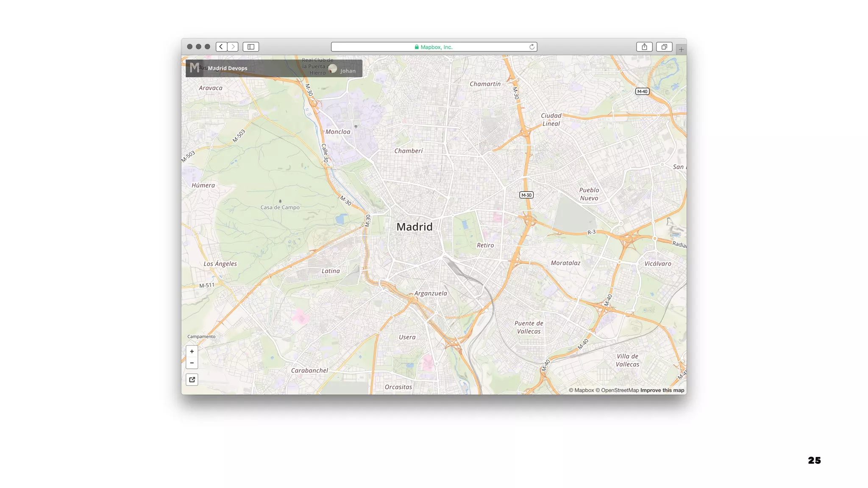This screenshot has width=868, height=488.
Task: Open the Improve this map link
Action: (662, 391)
